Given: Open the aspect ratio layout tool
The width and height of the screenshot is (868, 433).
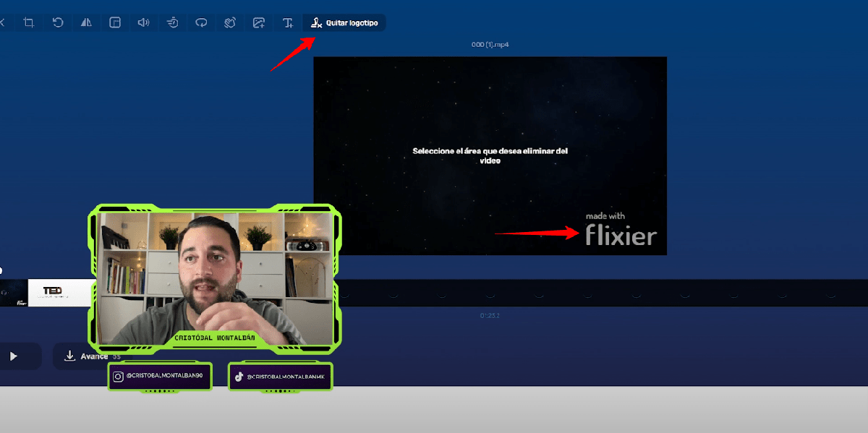Looking at the screenshot, I should tap(115, 23).
